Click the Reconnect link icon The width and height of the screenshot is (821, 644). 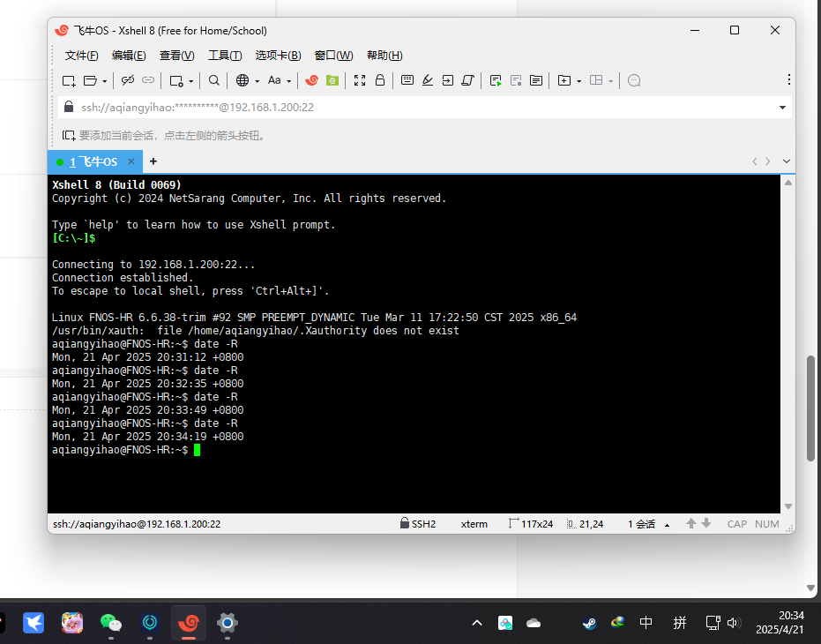(x=148, y=80)
